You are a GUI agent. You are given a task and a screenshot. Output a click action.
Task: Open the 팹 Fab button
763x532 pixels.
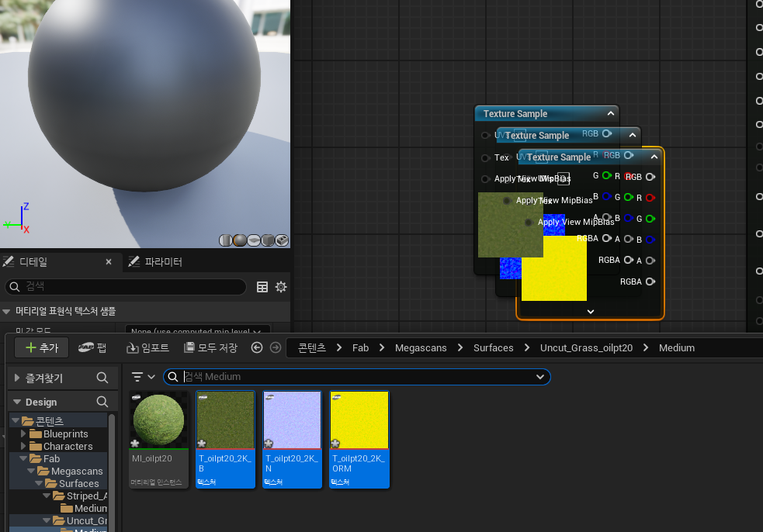point(92,347)
